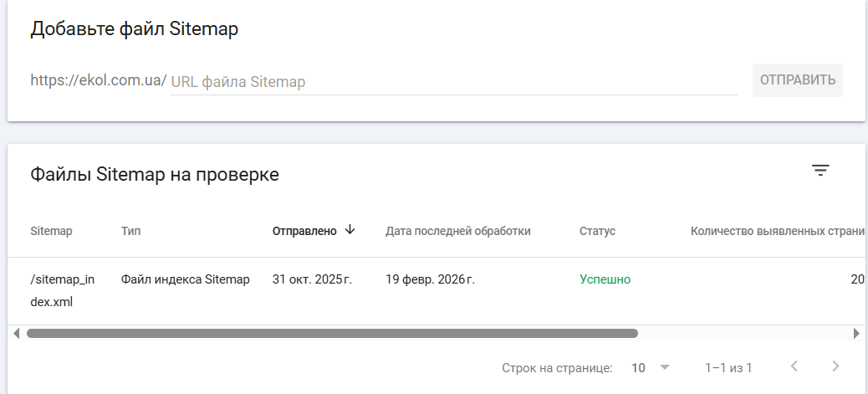Go to the previous page of results
This screenshot has width=868, height=394.
(x=794, y=366)
